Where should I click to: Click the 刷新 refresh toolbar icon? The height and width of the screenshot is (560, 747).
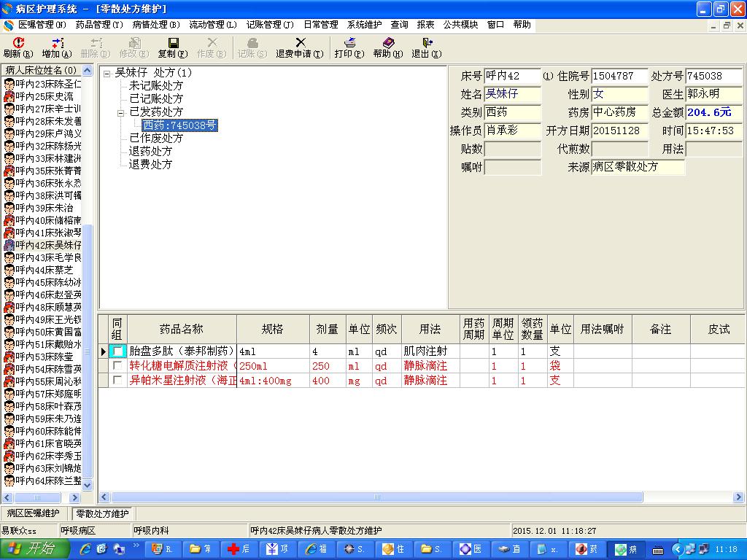pyautogui.click(x=18, y=43)
